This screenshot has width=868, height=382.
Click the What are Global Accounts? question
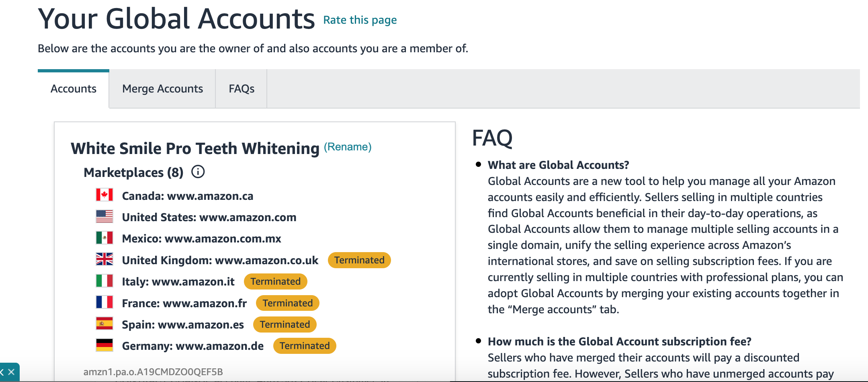point(558,165)
